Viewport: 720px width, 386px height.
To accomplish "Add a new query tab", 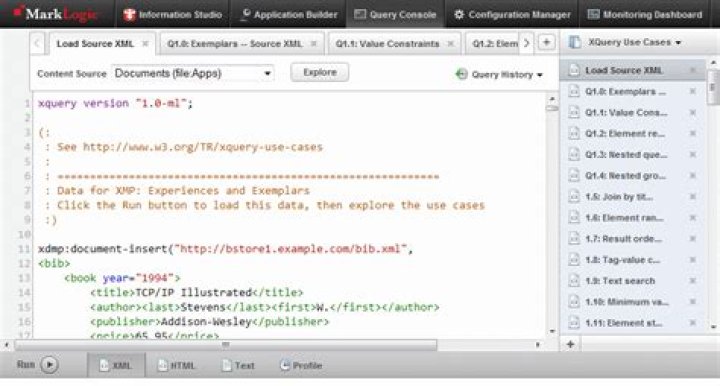I will click(x=546, y=43).
